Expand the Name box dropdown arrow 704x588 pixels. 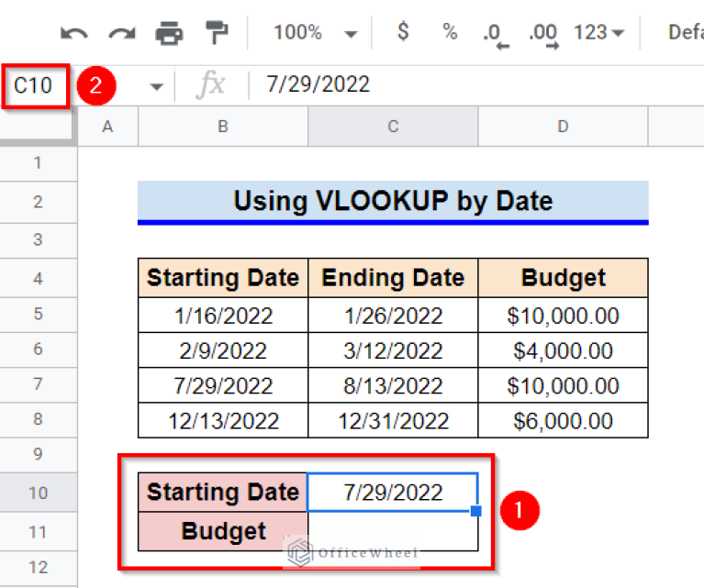156,86
